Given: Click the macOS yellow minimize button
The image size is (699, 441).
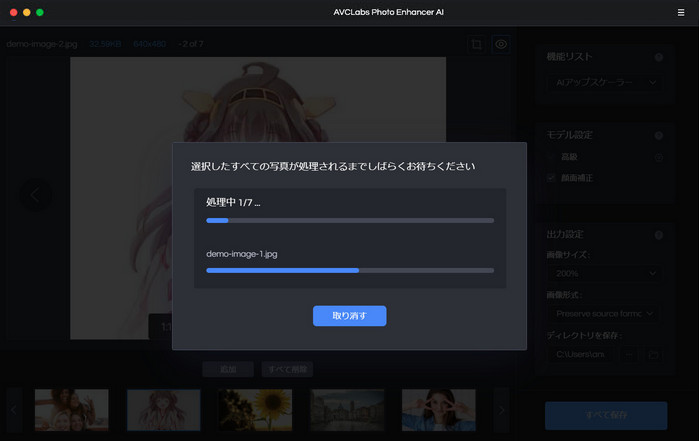Looking at the screenshot, I should click(27, 12).
